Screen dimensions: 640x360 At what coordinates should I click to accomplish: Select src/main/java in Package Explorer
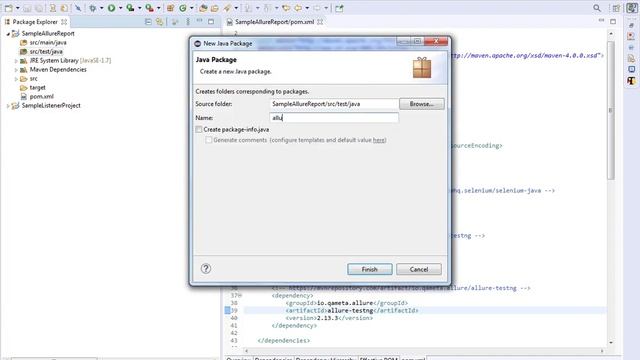pyautogui.click(x=48, y=42)
